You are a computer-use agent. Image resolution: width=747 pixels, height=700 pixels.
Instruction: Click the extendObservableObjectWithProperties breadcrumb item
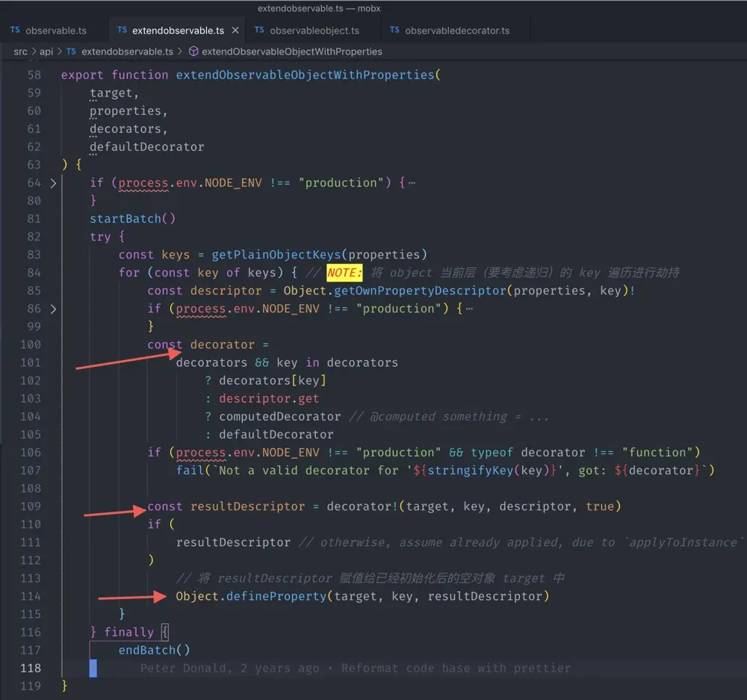pyautogui.click(x=291, y=52)
